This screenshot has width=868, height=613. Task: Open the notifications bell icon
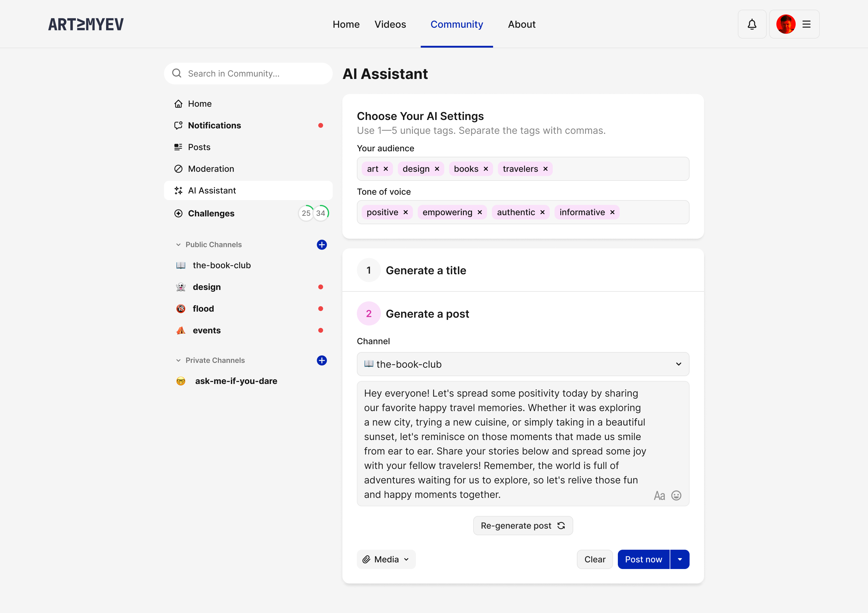[x=752, y=24]
